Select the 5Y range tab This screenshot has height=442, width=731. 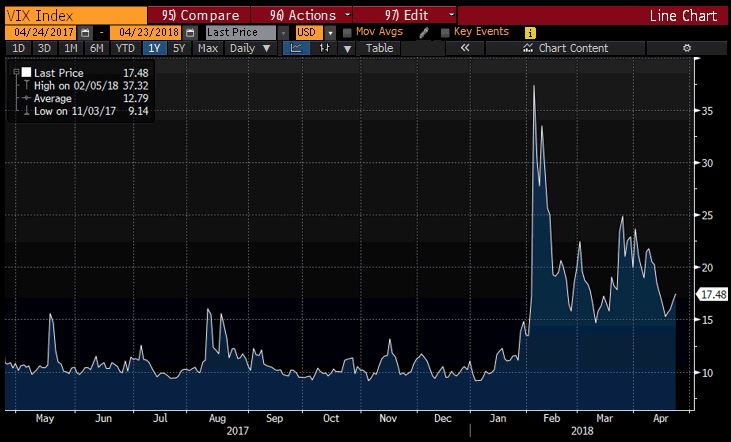[179, 48]
